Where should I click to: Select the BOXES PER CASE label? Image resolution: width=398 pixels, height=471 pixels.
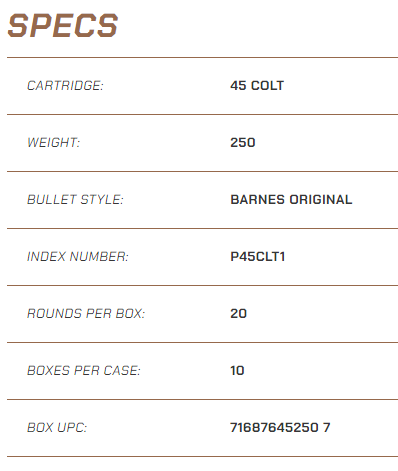pos(84,371)
